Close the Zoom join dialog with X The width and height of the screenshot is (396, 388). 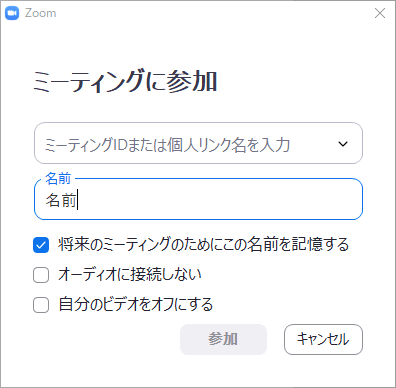pos(380,13)
